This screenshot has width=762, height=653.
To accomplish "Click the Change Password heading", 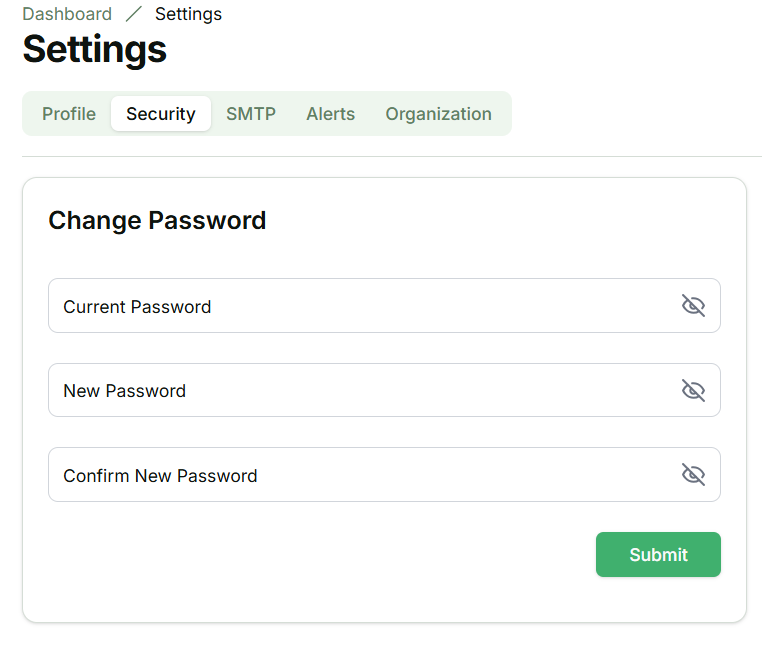I will (x=157, y=220).
